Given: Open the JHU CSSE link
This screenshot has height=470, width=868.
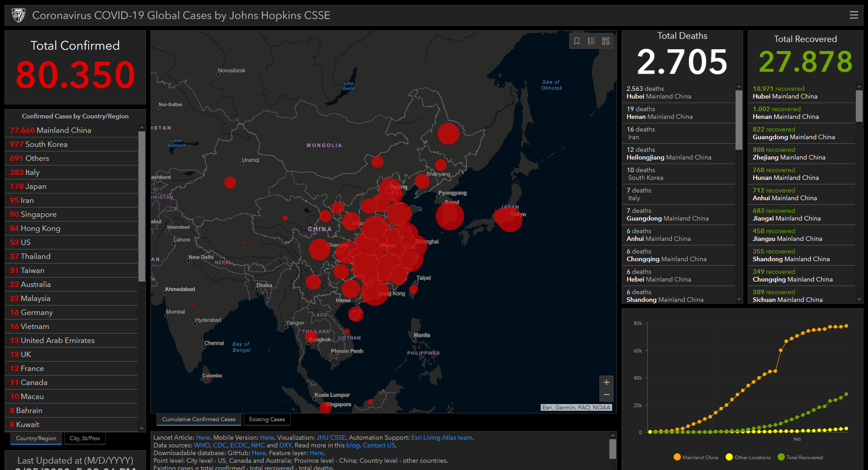Looking at the screenshot, I should (331, 437).
